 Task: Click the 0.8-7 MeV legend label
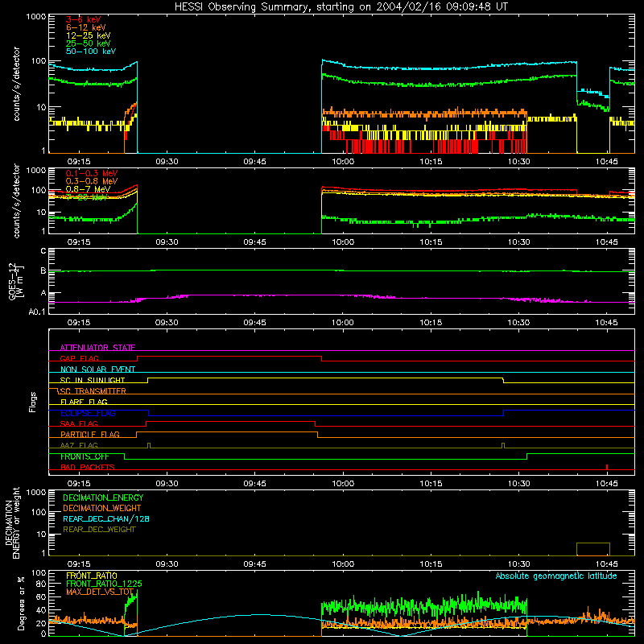click(88, 189)
